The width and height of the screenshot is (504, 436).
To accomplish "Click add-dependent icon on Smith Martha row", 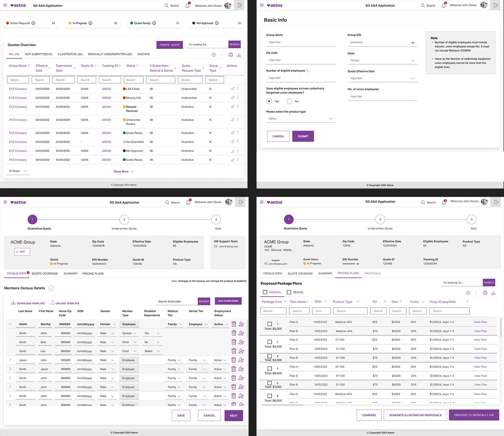I will (x=241, y=324).
